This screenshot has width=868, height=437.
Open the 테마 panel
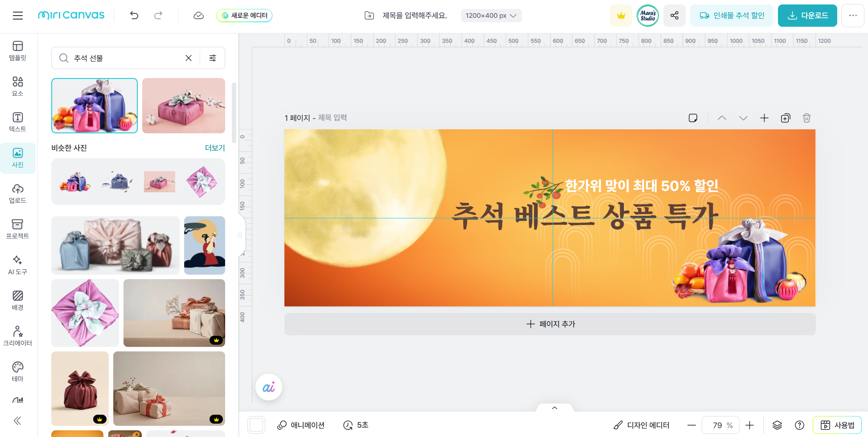pos(17,371)
